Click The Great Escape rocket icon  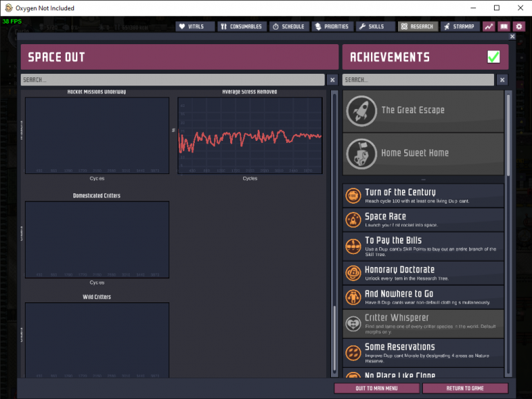tap(361, 111)
